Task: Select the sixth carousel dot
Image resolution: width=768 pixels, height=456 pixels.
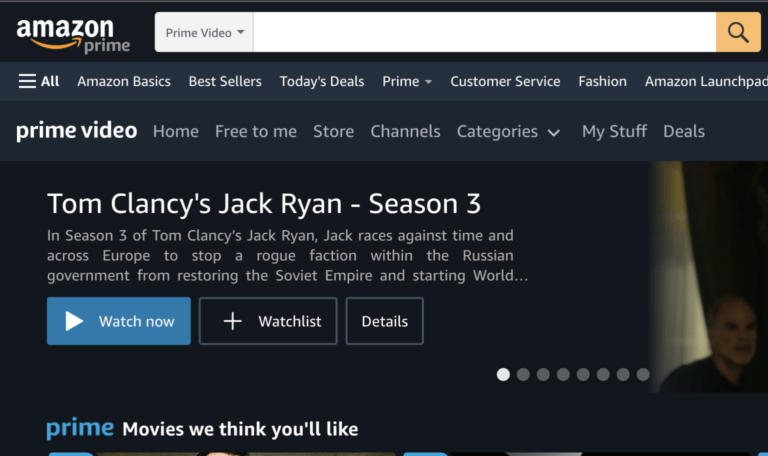Action: pyautogui.click(x=603, y=375)
